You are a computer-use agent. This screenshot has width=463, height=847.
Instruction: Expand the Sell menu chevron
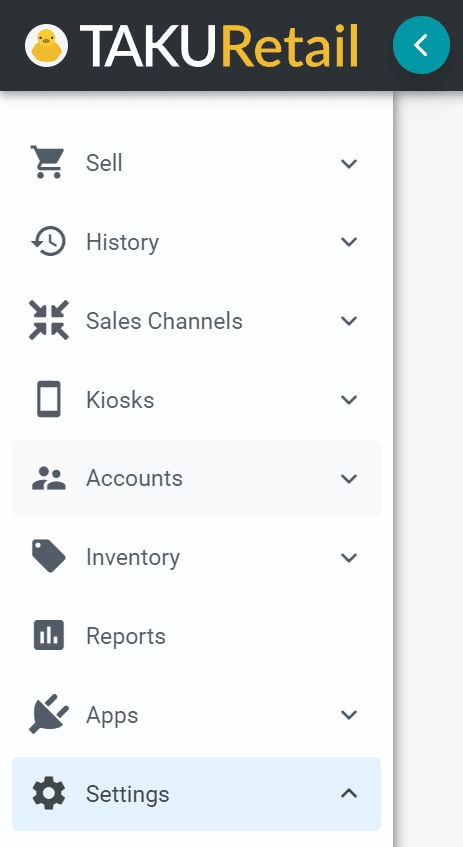pyautogui.click(x=349, y=163)
